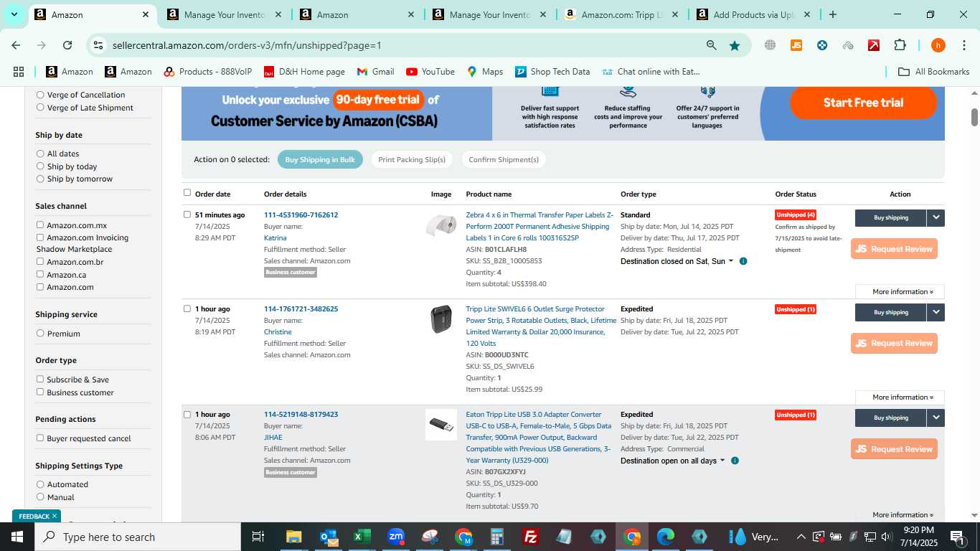980x551 pixels.
Task: Bookmark this page with the star icon
Action: click(735, 45)
